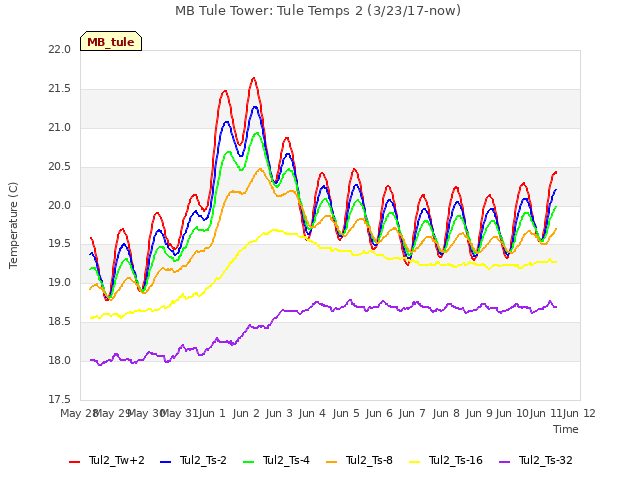Click the Temperature (C) axis label
Screen dimensions: 640x480
(x=13, y=225)
